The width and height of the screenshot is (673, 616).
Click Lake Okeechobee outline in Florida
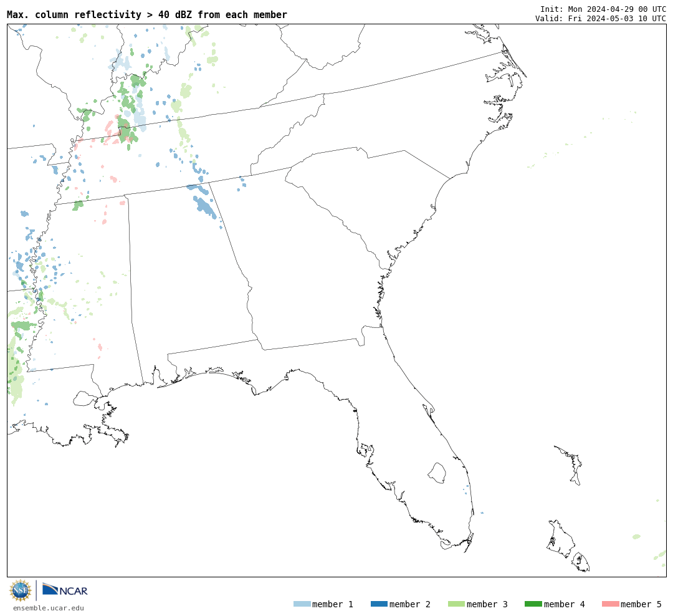coord(437,473)
